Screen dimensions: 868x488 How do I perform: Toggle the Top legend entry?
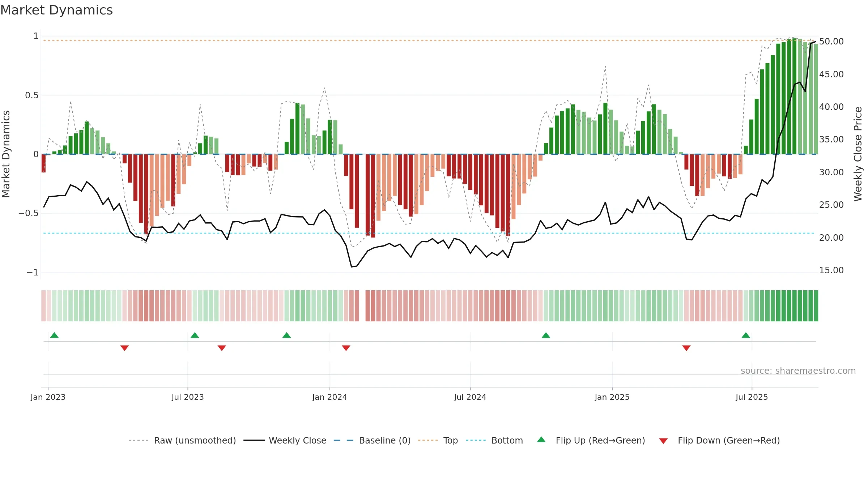pos(438,440)
